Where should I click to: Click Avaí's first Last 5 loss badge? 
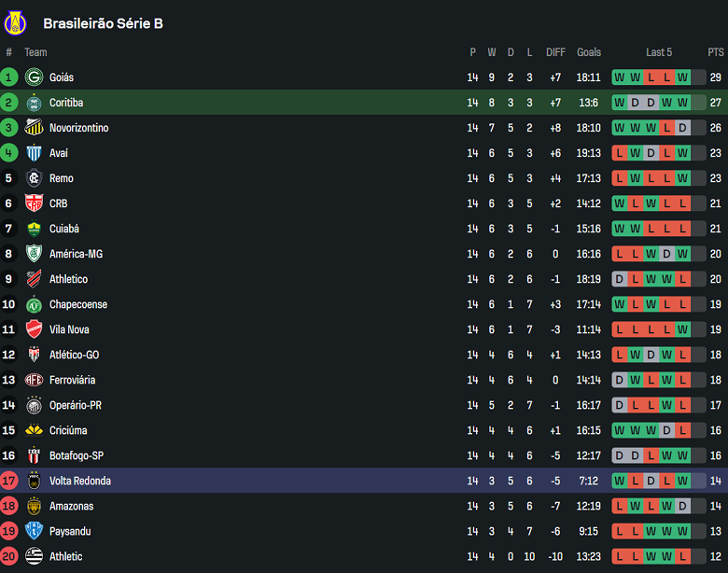pyautogui.click(x=620, y=153)
